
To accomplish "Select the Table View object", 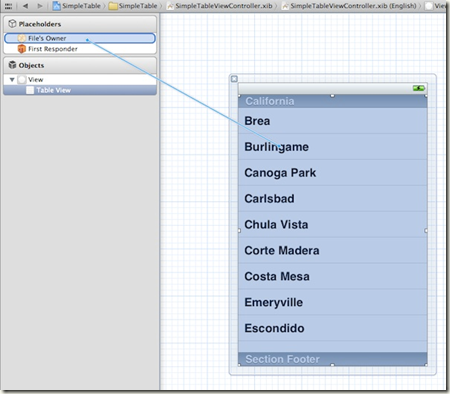I will pos(80,90).
